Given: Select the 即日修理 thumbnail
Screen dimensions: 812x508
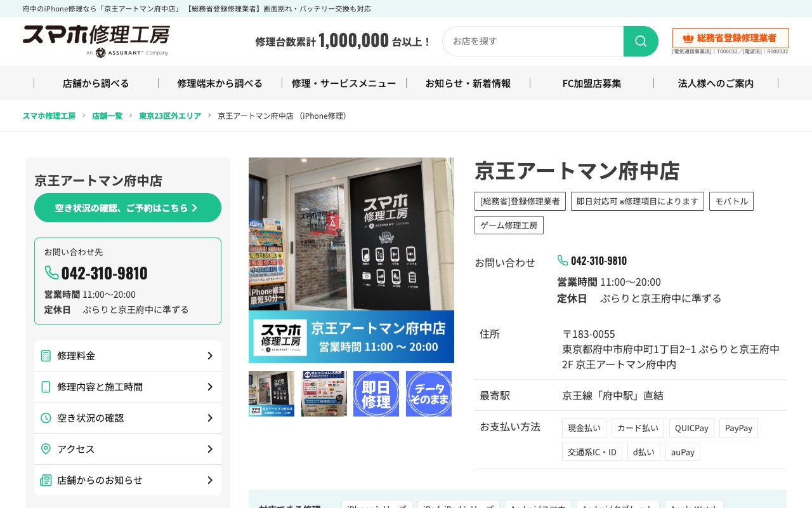Looking at the screenshot, I should coord(376,394).
